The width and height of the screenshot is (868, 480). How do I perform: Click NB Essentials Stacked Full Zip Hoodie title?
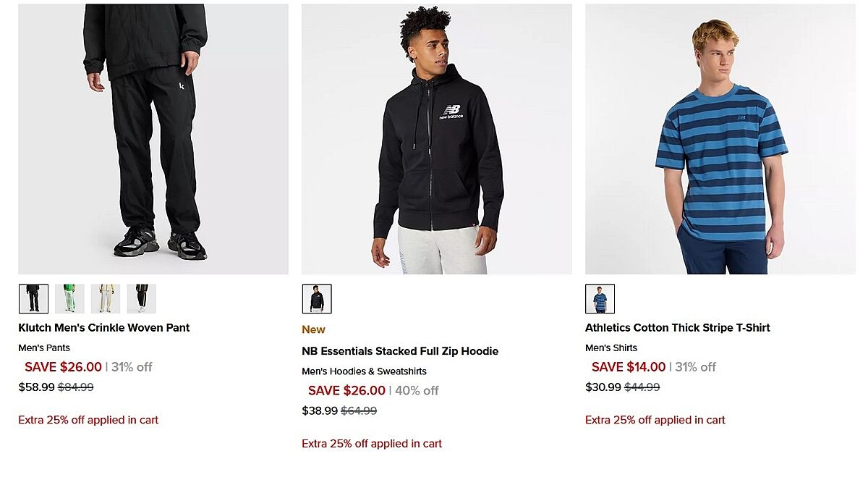[x=400, y=351]
